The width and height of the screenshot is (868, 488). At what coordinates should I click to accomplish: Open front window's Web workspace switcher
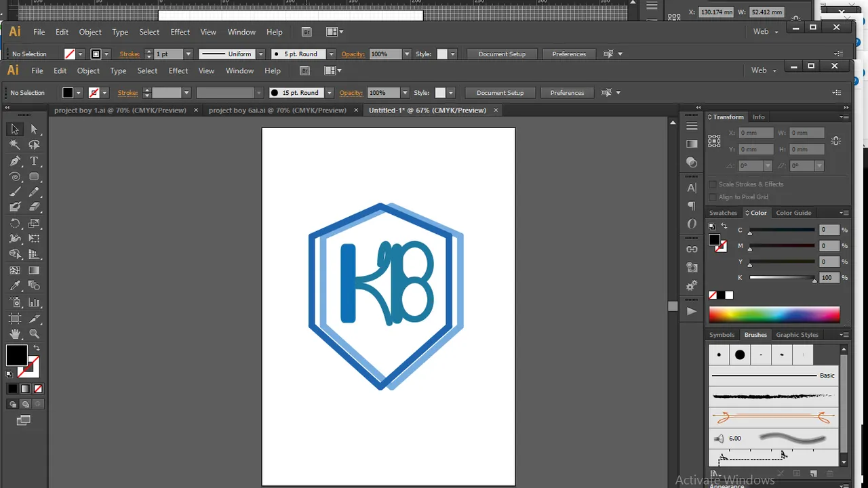click(763, 70)
